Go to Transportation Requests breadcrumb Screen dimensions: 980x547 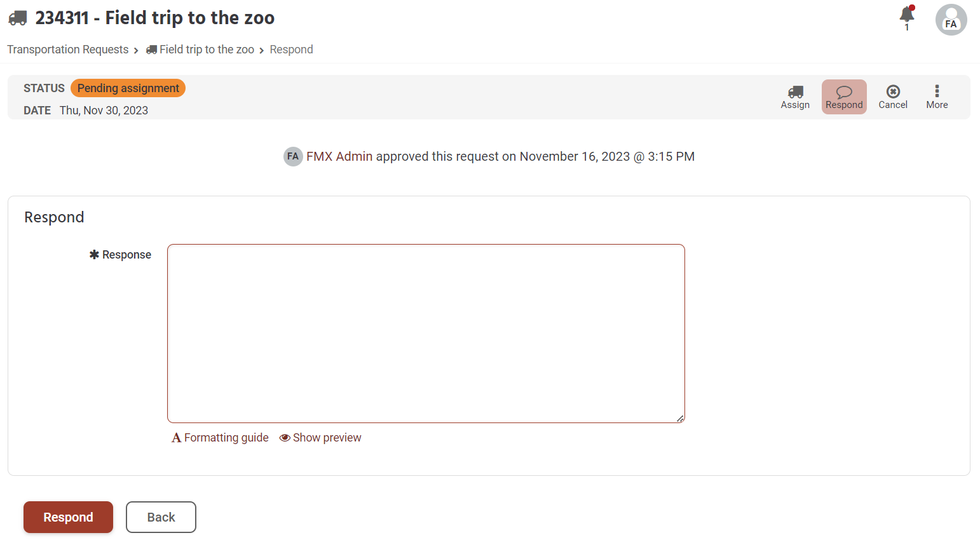point(68,50)
